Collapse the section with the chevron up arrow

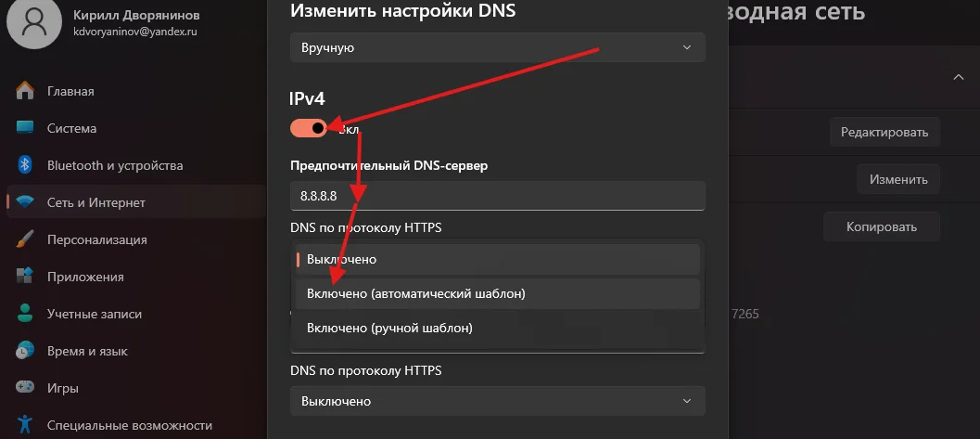point(959,77)
